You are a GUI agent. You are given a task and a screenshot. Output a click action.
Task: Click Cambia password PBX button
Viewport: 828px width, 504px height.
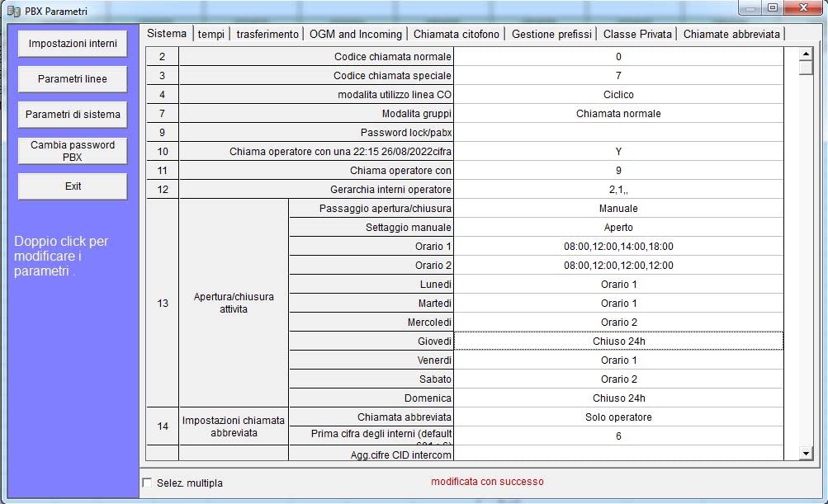coord(73,151)
